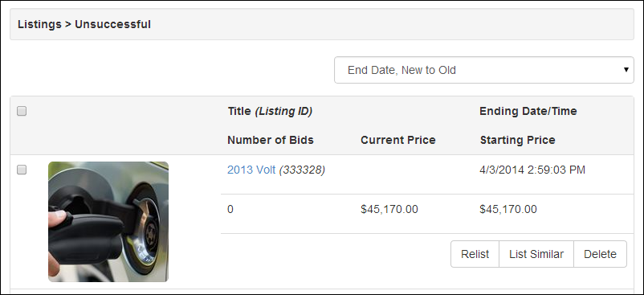Click the Listing ID header label
The width and height of the screenshot is (644, 295).
283,111
